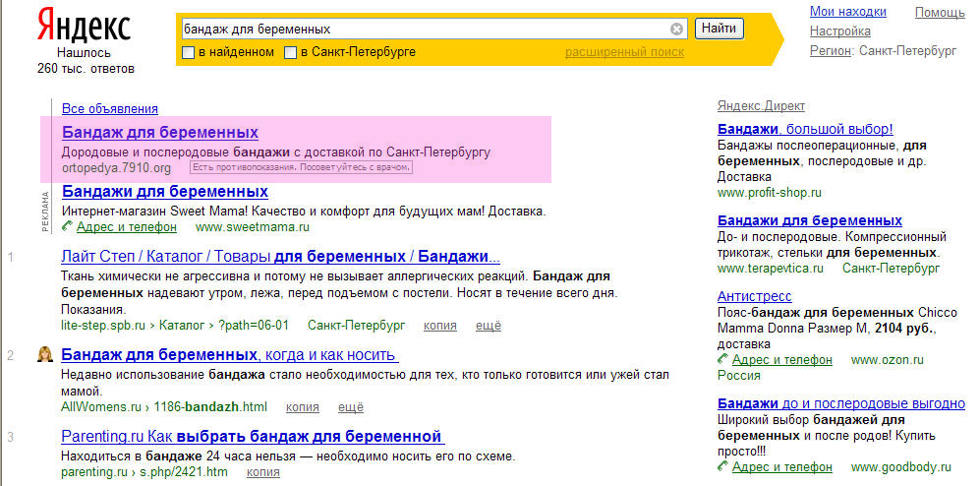This screenshot has width=980, height=486.
Task: Open the "Лайт Степ / Каталог / Товары" result
Action: point(280,257)
